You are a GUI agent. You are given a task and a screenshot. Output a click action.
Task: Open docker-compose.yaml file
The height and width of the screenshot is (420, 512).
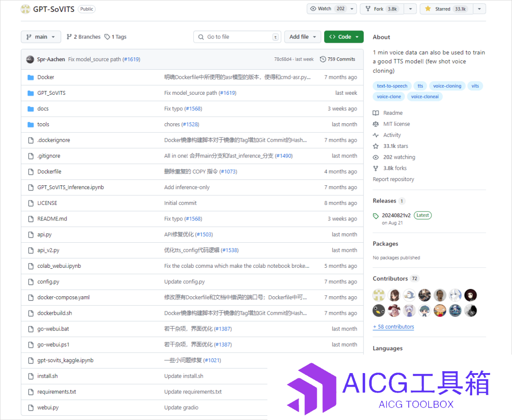(64, 298)
